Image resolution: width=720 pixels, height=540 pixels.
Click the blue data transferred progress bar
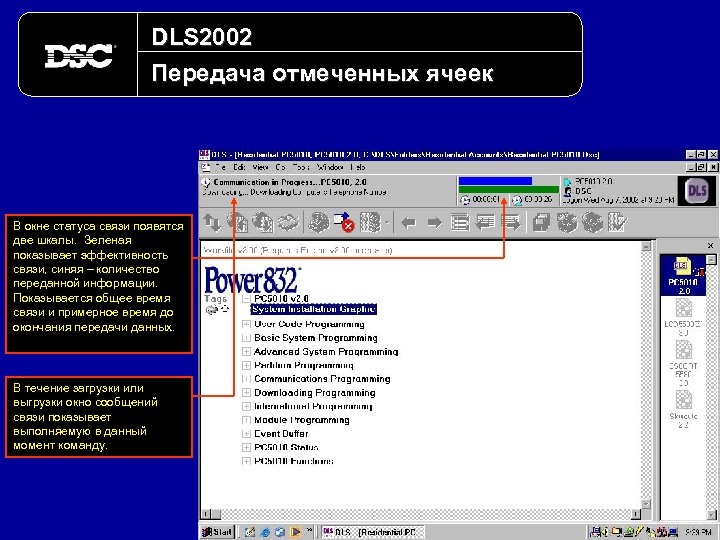tap(495, 181)
